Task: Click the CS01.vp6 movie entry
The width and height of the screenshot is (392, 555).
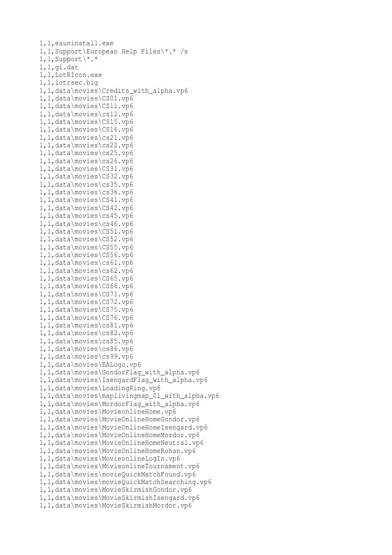Action: (x=86, y=98)
